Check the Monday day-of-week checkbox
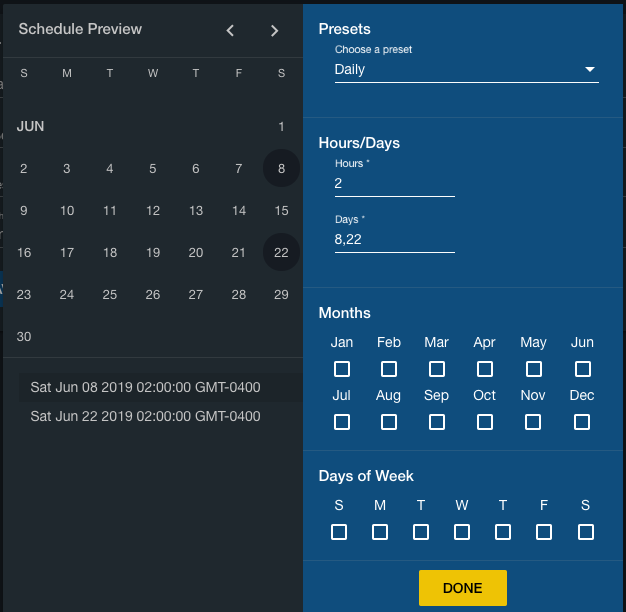The width and height of the screenshot is (626, 612). coord(380,532)
